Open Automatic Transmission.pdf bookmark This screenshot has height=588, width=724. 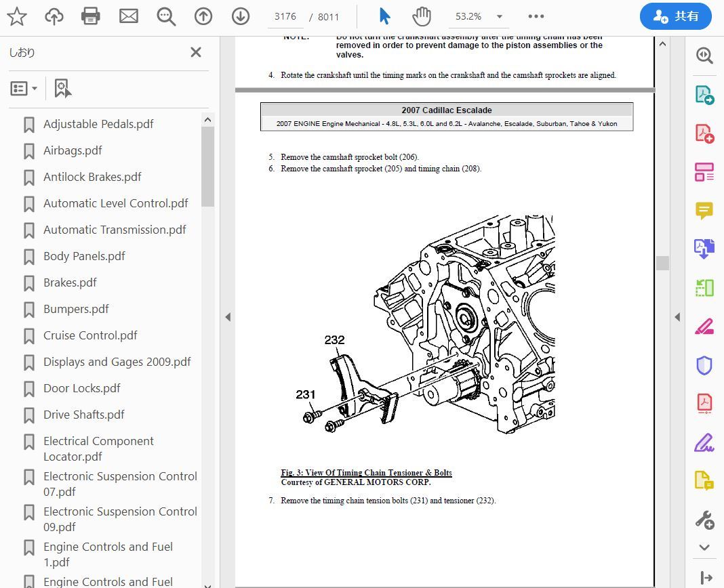pyautogui.click(x=115, y=230)
